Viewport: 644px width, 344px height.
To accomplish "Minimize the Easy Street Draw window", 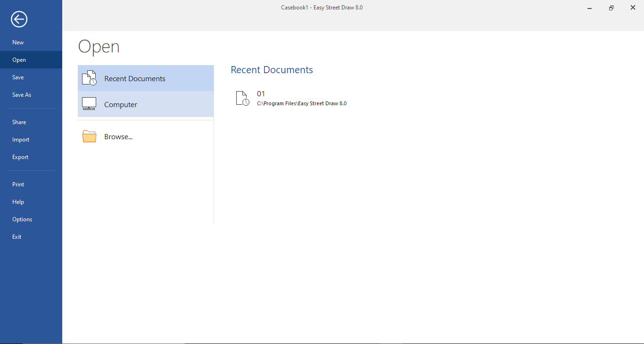I will pos(590,8).
